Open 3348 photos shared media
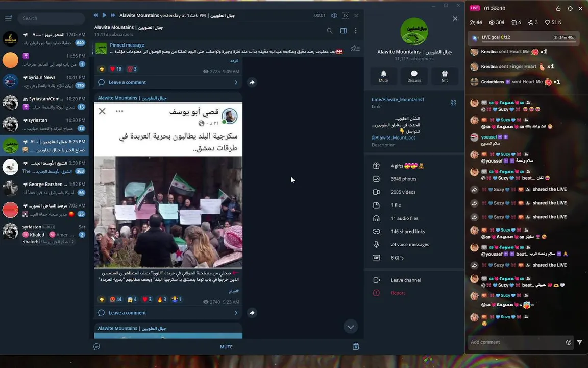 (x=414, y=179)
